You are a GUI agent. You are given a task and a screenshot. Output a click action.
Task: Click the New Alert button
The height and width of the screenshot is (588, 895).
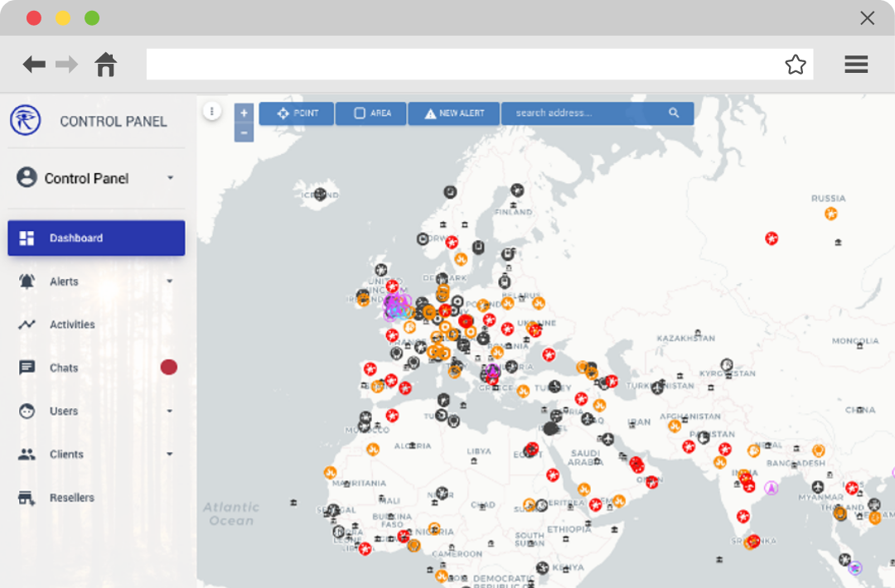[453, 113]
